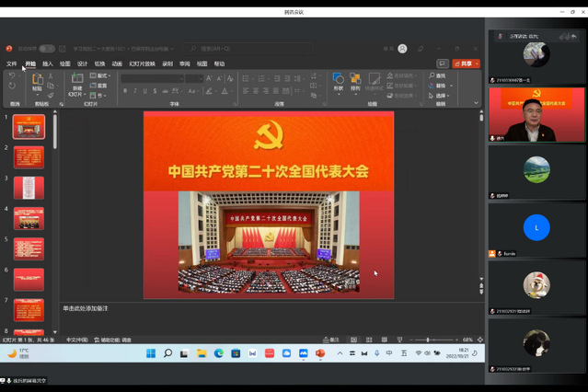Click the Clear Formatting icon

click(230, 78)
